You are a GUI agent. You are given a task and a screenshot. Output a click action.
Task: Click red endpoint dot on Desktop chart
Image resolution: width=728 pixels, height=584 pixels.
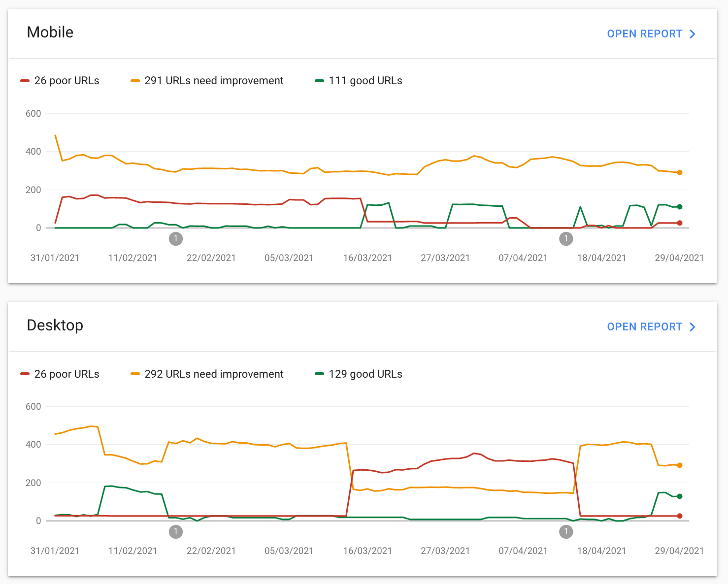[680, 516]
